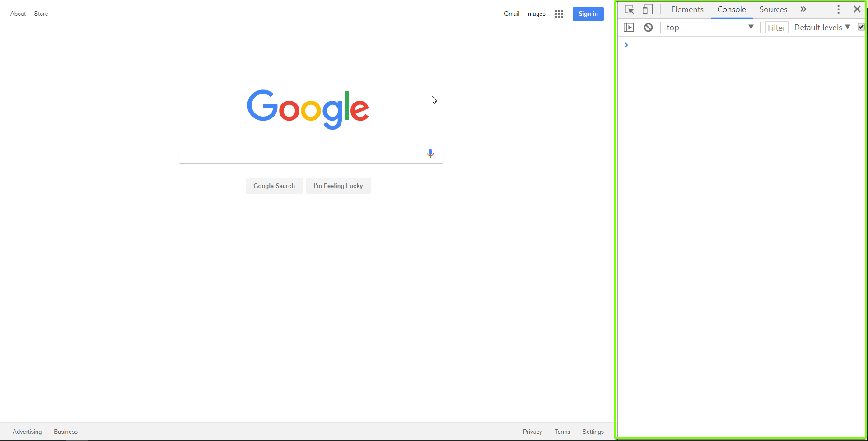The width and height of the screenshot is (868, 441).
Task: Show the console sidebar icon
Action: tap(629, 28)
